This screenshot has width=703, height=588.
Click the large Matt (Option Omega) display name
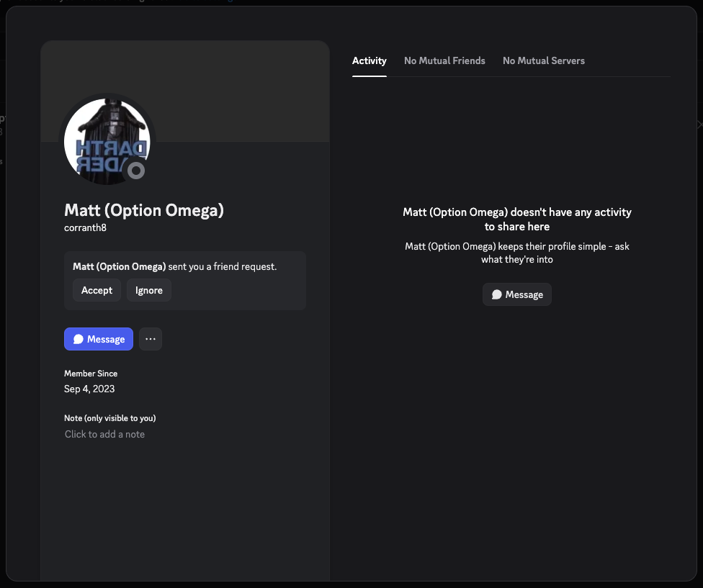pos(144,210)
